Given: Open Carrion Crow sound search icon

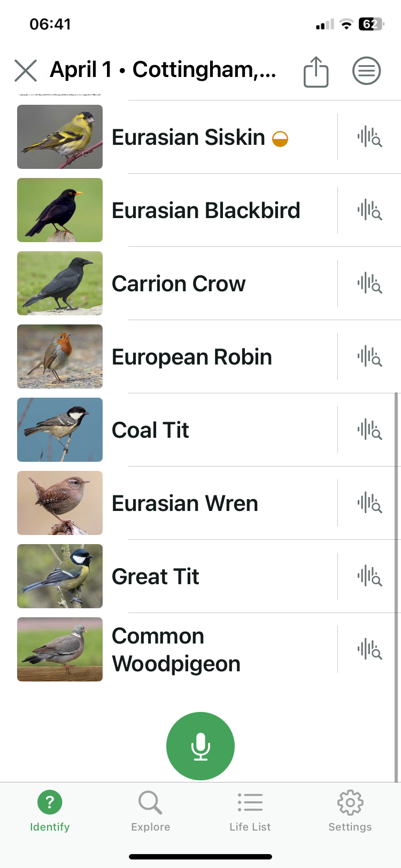Looking at the screenshot, I should click(369, 283).
